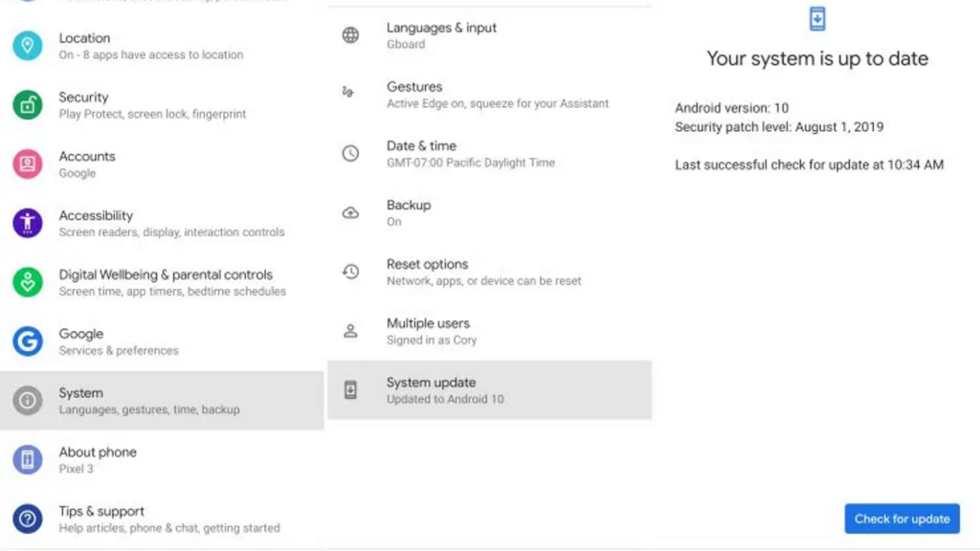The width and height of the screenshot is (980, 551).
Task: Click 'Gboard' subtitle text
Action: (x=406, y=44)
